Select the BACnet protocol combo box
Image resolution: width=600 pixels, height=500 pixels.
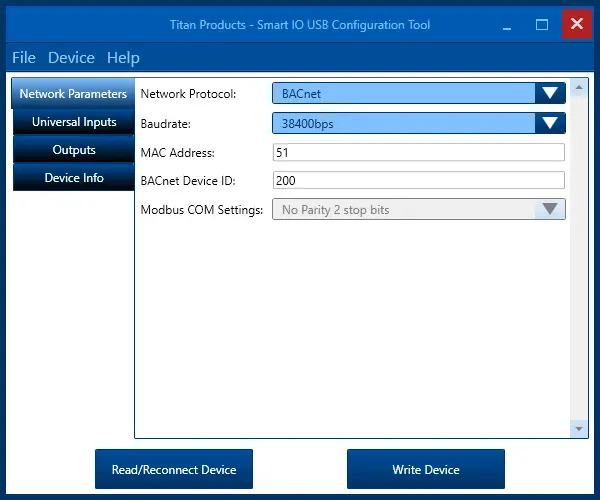point(403,94)
